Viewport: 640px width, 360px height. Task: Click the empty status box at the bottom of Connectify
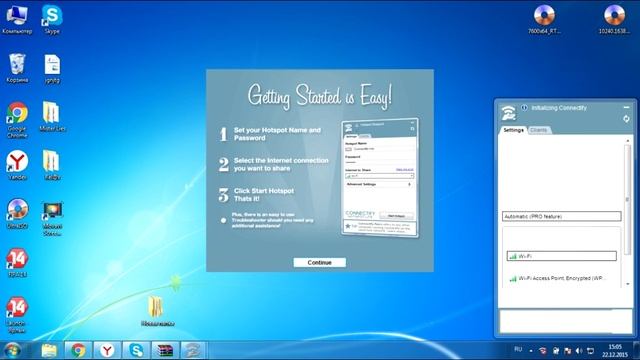click(565, 321)
